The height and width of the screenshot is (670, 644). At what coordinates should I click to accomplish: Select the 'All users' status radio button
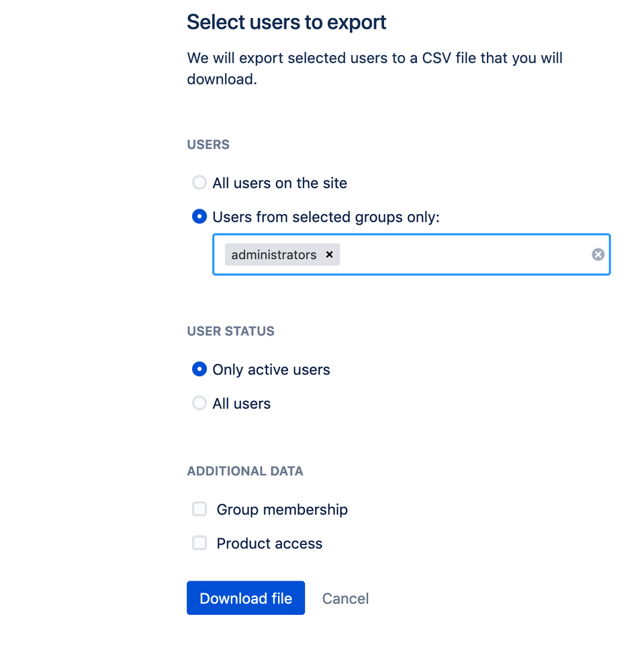[199, 403]
